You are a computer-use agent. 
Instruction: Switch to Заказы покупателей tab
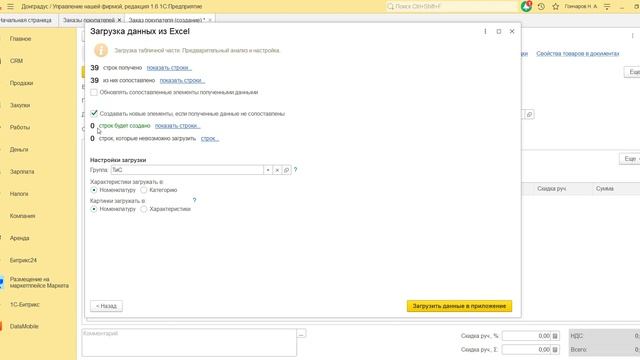point(89,20)
